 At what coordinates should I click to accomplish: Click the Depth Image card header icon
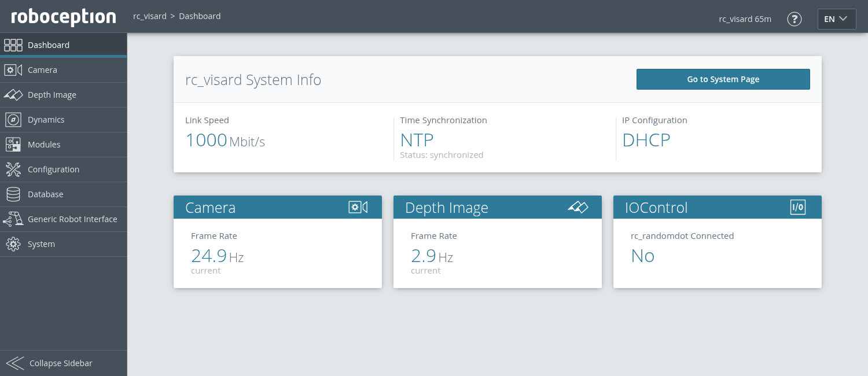578,207
